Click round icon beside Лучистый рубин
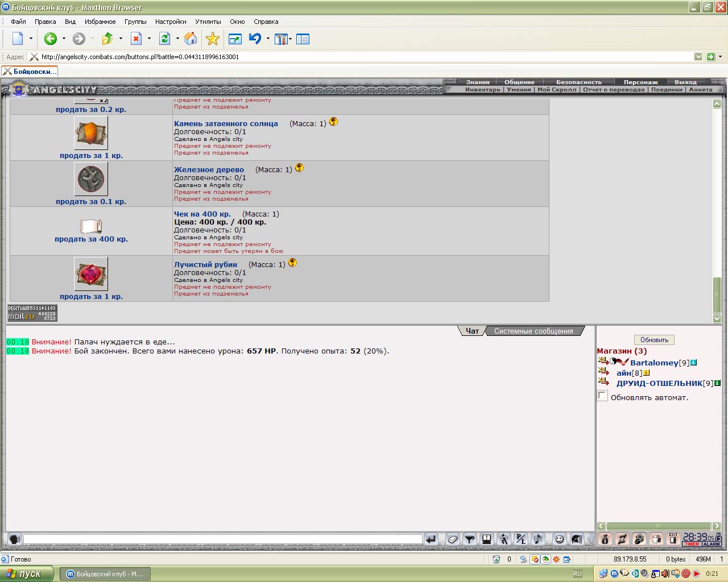The image size is (728, 582). pyautogui.click(x=292, y=263)
